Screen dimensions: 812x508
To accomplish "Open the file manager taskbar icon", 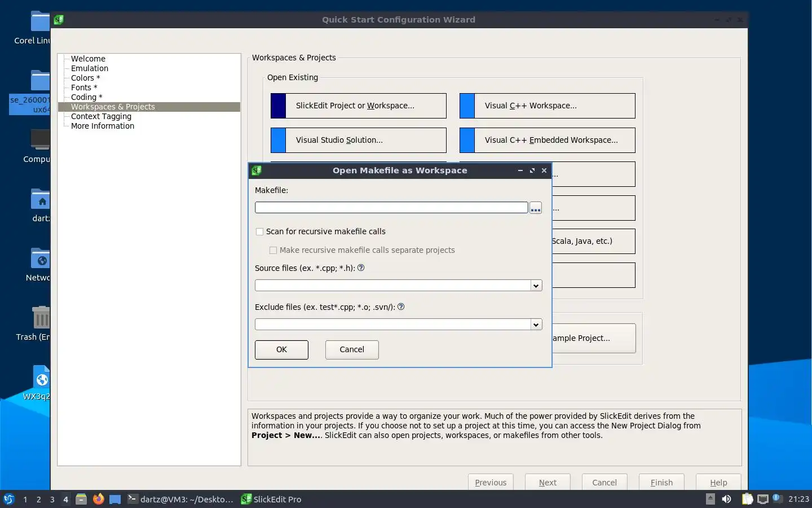I will tap(81, 499).
